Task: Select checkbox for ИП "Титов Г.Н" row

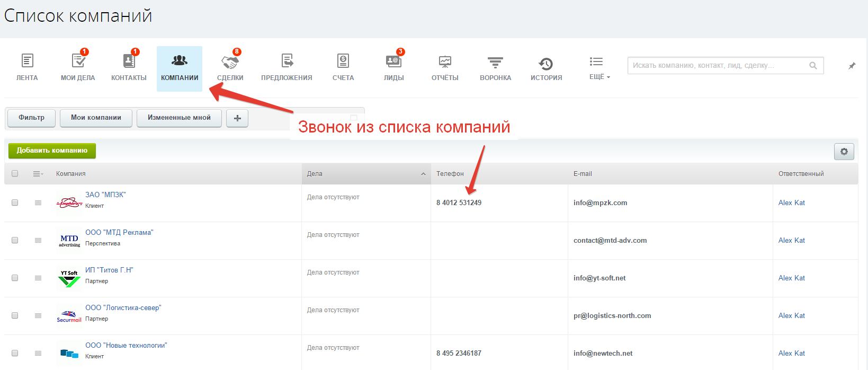Action: (15, 278)
